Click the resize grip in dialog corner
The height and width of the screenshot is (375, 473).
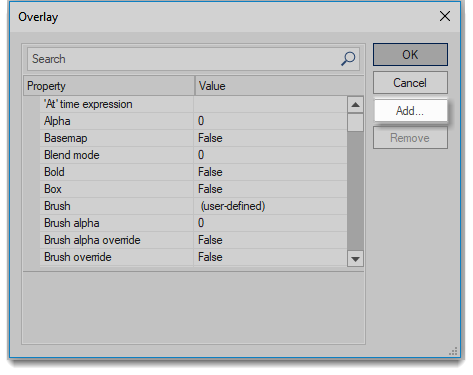coord(453,351)
